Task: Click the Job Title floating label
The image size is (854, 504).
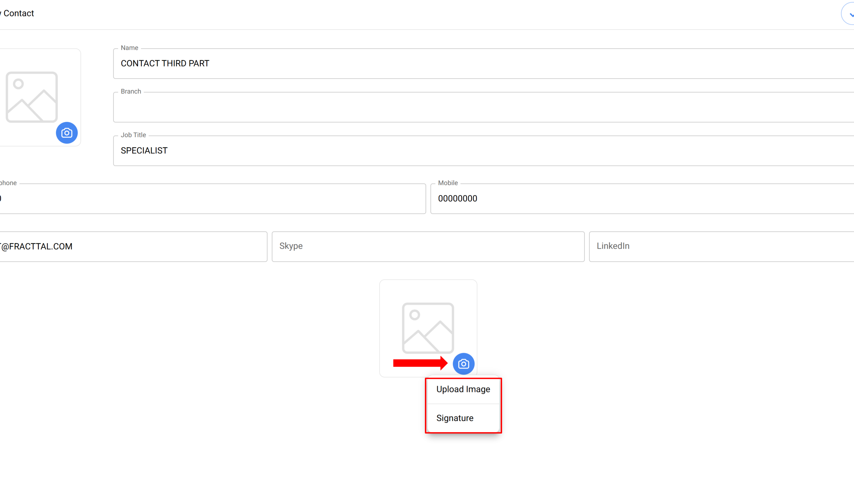Action: (x=133, y=135)
